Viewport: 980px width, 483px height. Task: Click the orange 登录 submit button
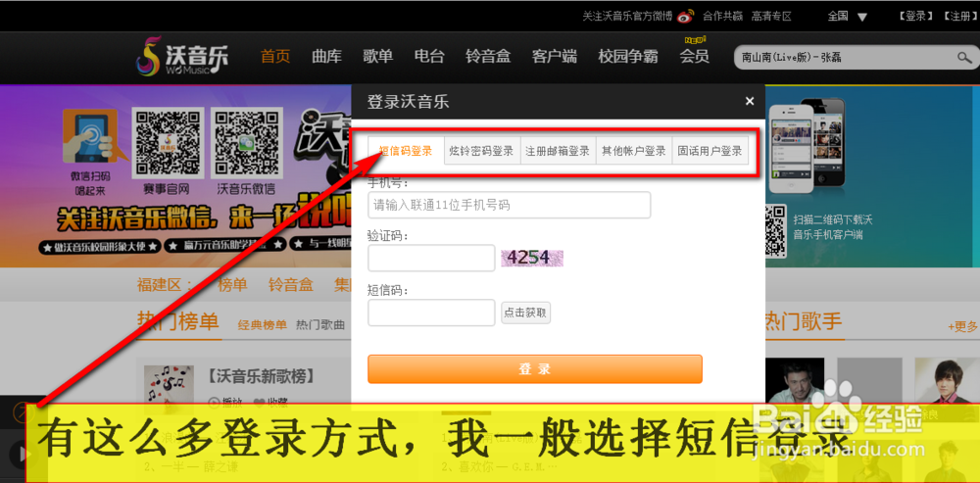click(x=535, y=368)
